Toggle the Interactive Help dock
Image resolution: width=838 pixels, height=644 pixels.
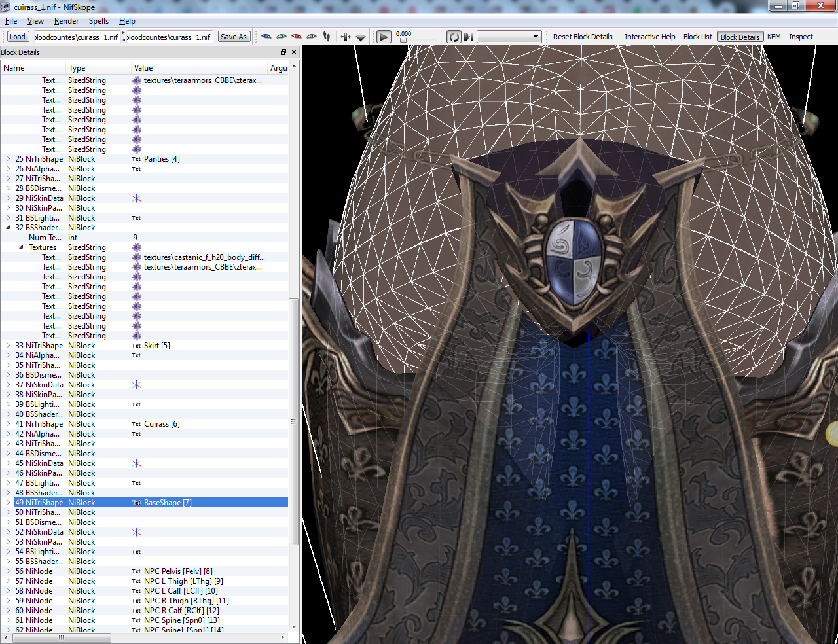tap(649, 37)
